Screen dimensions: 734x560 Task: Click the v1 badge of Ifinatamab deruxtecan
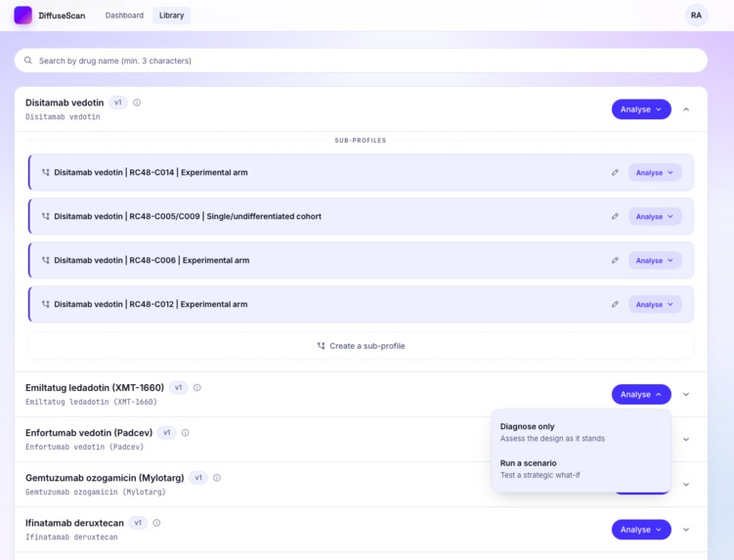coord(138,523)
